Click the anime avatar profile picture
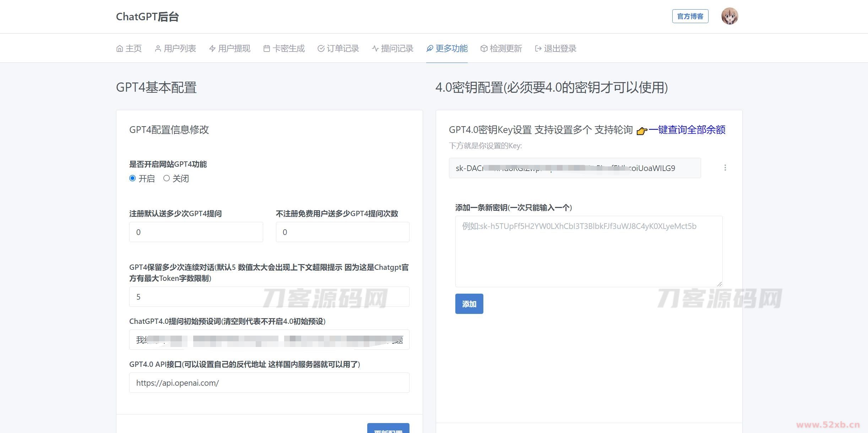 (x=729, y=16)
